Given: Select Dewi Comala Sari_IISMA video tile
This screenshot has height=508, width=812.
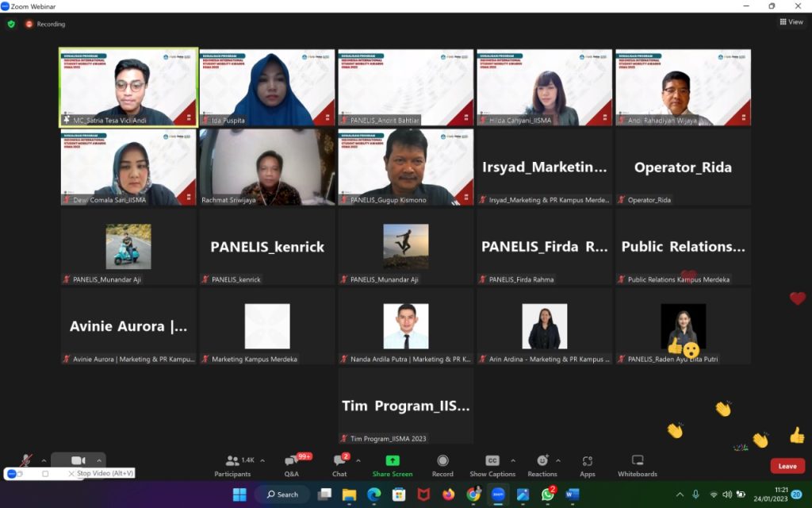Looking at the screenshot, I should tap(128, 167).
